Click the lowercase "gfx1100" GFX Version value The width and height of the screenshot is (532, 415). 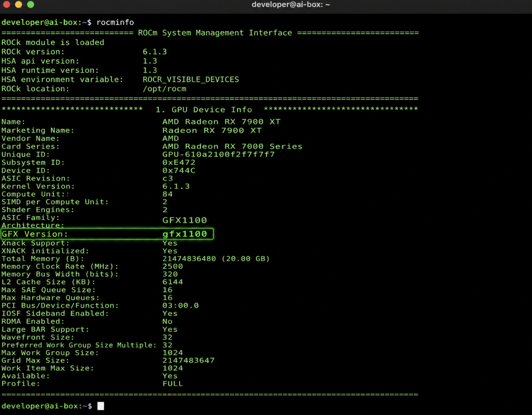coord(185,234)
